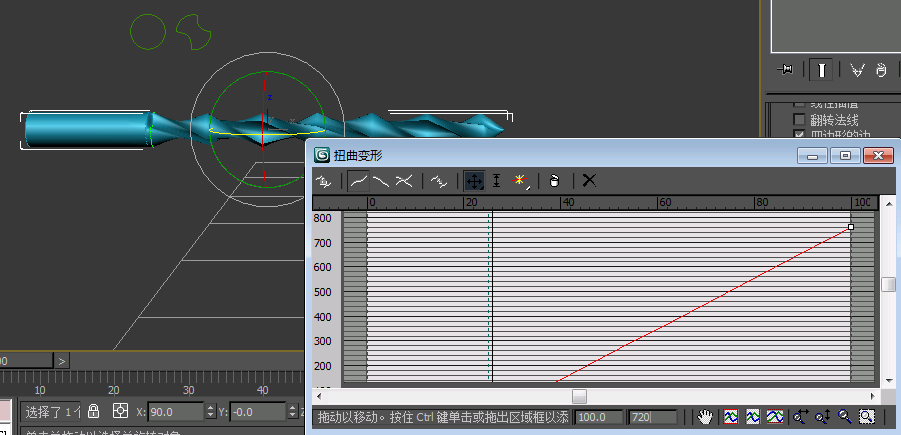Click Y coordinate field showing -0.0

[x=257, y=411]
